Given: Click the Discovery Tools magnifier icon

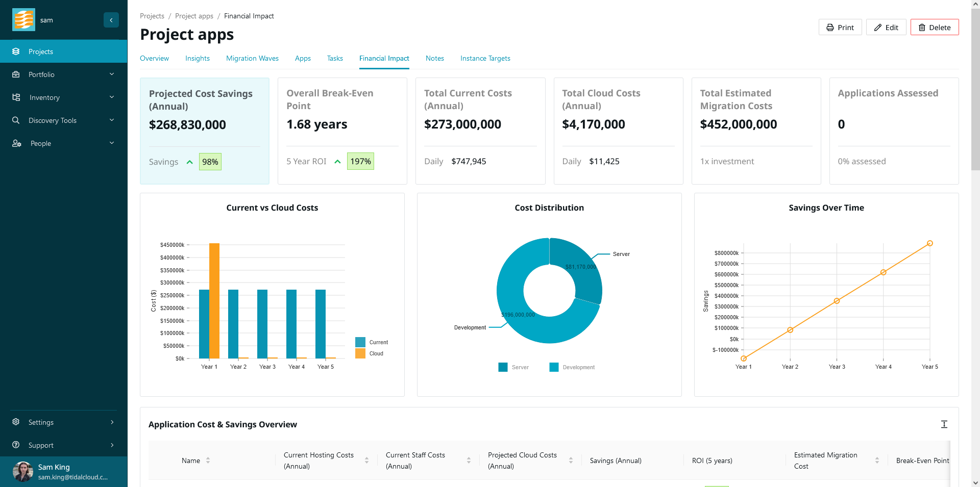Looking at the screenshot, I should coord(16,120).
